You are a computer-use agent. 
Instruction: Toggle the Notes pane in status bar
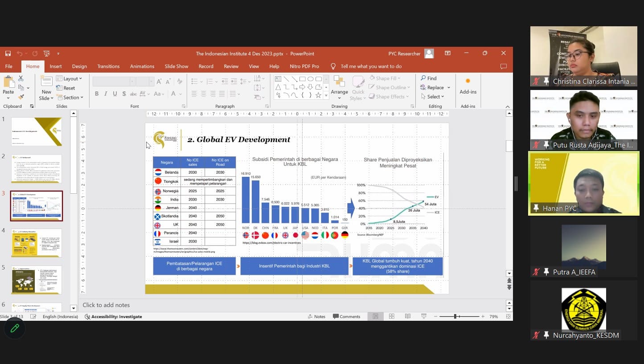click(316, 316)
